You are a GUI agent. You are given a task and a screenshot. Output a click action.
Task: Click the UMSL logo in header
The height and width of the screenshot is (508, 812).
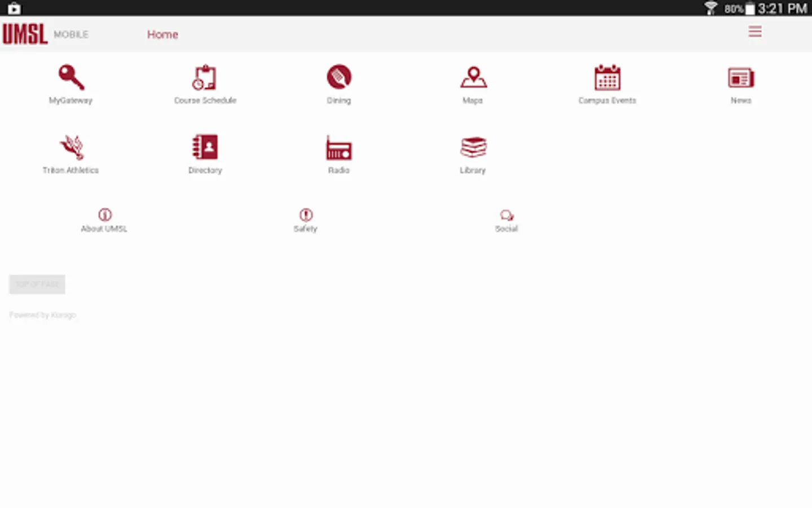[x=25, y=34]
